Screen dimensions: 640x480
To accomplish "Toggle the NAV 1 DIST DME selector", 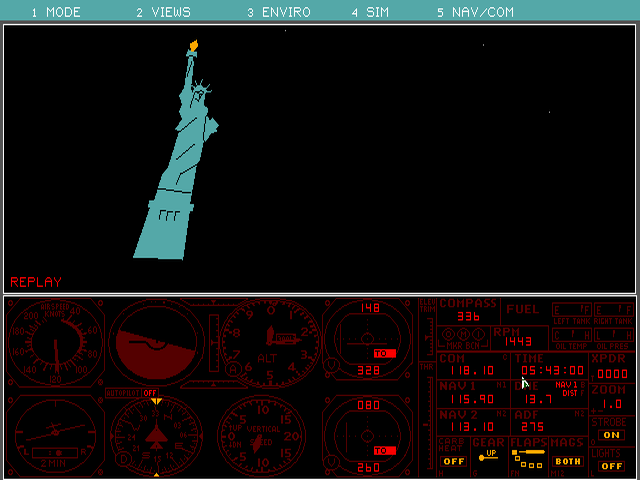I will tap(567, 389).
